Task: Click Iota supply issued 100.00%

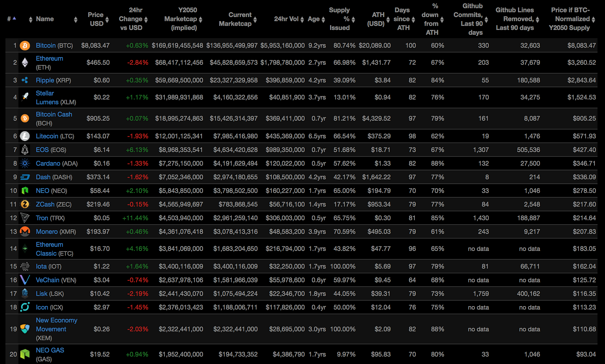Action: point(343,266)
